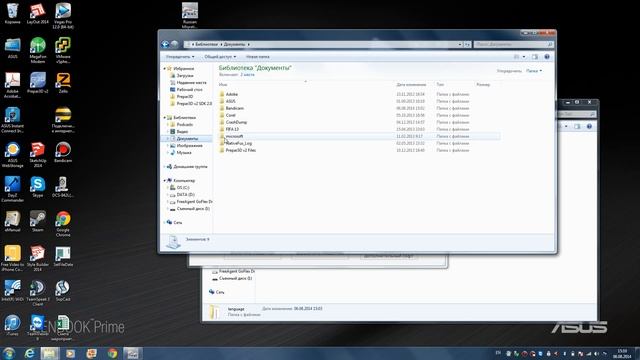This screenshot has height=360, width=640.
Task: Open the '2 места' locations link
Action: pyautogui.click(x=247, y=75)
